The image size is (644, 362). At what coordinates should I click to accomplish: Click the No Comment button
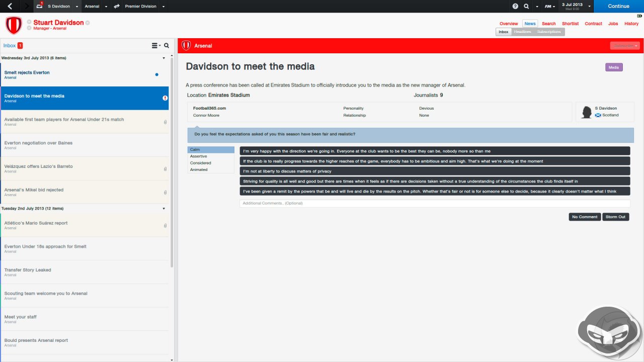point(585,217)
